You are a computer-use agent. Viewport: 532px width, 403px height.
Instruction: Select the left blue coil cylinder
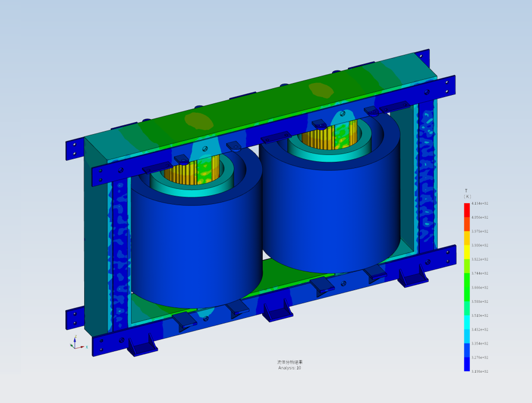pyautogui.click(x=196, y=251)
